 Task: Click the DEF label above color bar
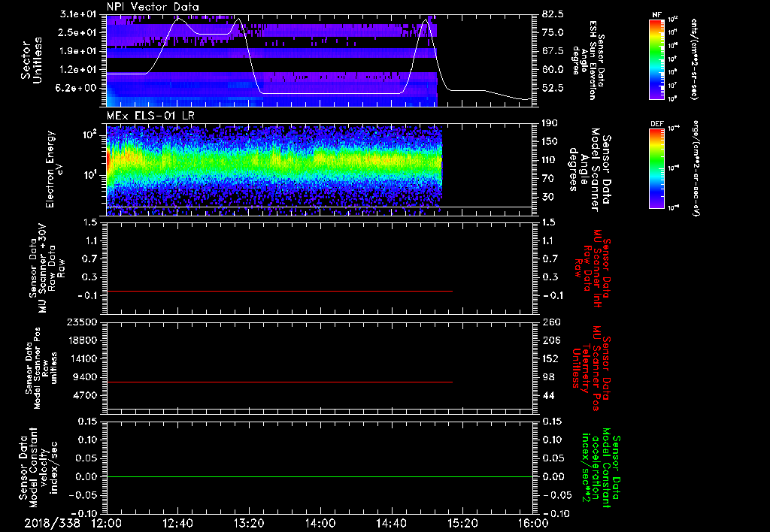tap(656, 124)
